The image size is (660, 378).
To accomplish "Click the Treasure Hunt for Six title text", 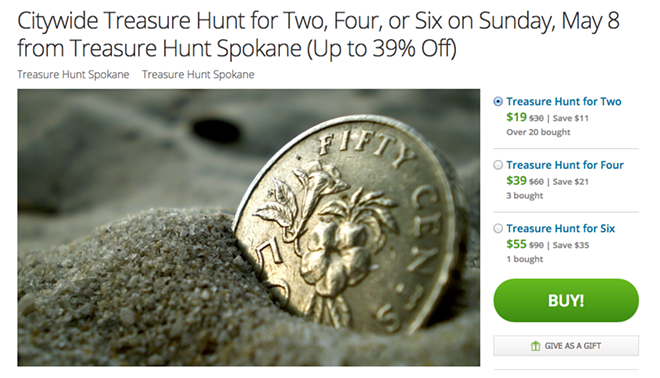I will 561,229.
